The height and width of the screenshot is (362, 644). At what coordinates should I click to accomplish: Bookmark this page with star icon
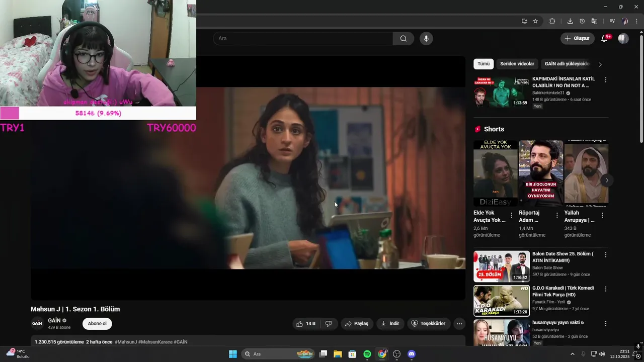(x=535, y=21)
